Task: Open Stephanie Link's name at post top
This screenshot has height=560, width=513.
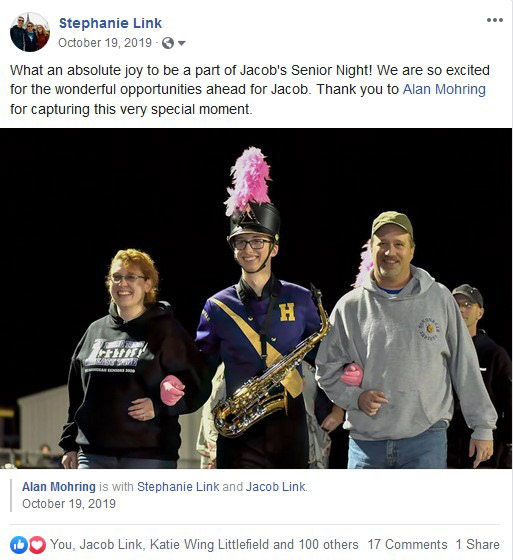Action: pyautogui.click(x=110, y=23)
